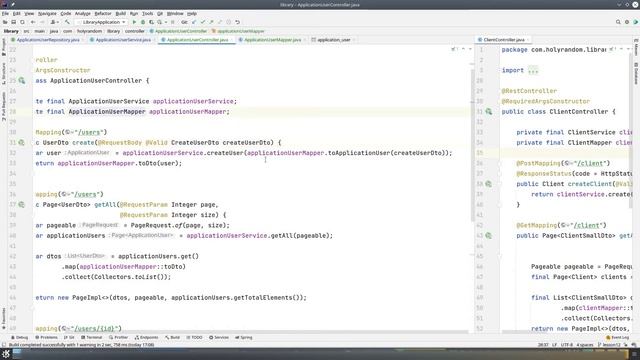Click ApplicationUserController in the breadcrumb bar
640x360 pixels.
pos(178,31)
